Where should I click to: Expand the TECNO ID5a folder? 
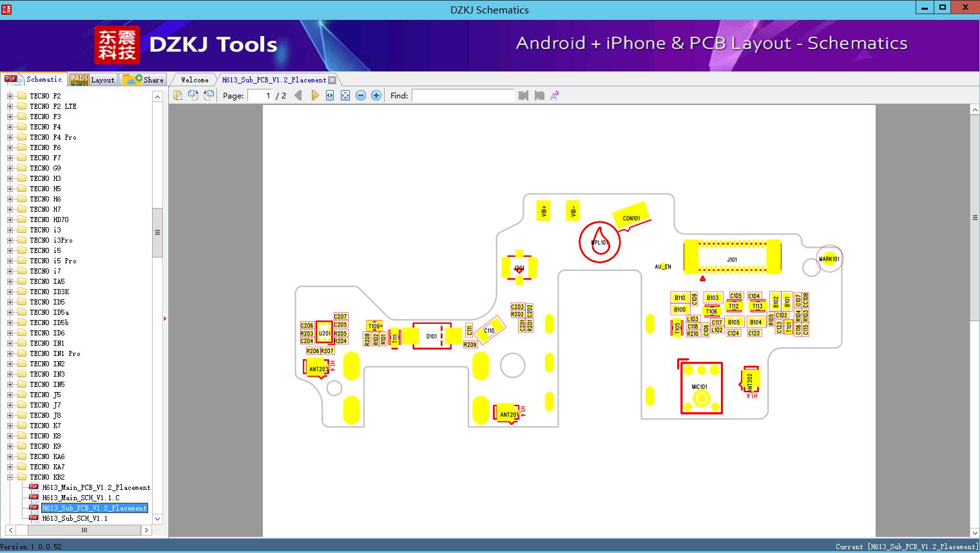pos(10,312)
